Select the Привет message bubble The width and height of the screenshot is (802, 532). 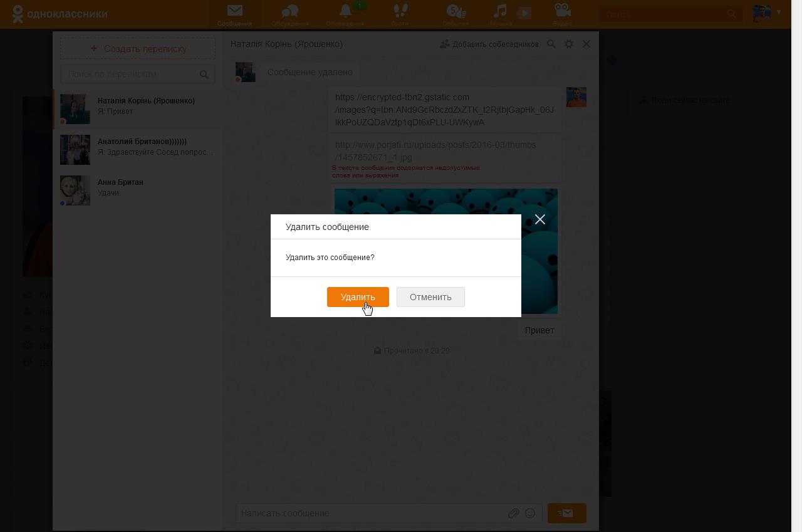pos(539,330)
